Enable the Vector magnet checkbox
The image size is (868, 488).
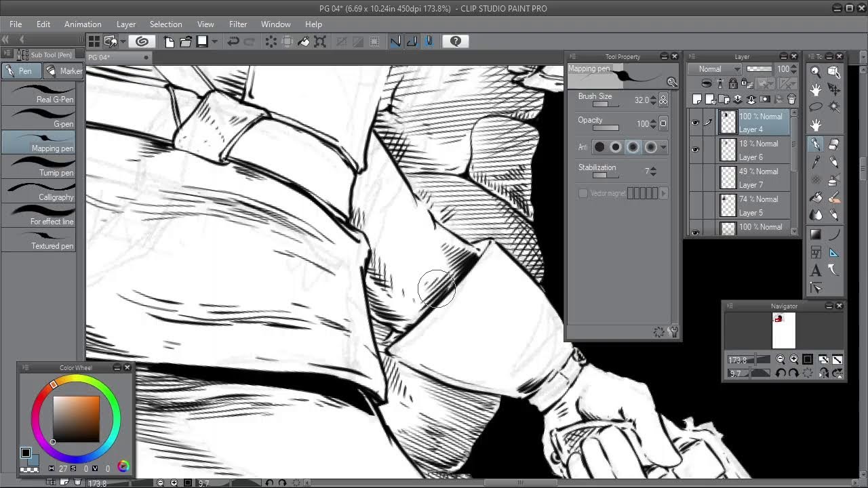click(583, 194)
